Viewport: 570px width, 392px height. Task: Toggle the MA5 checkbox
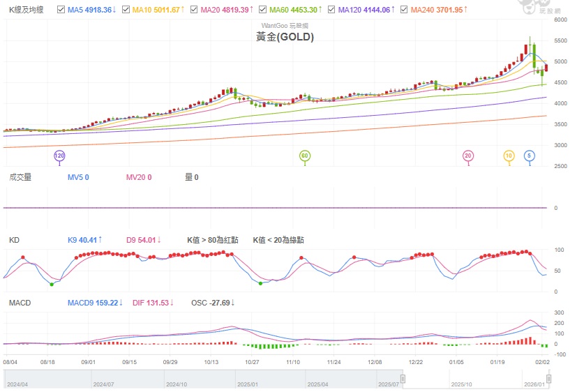tap(61, 10)
